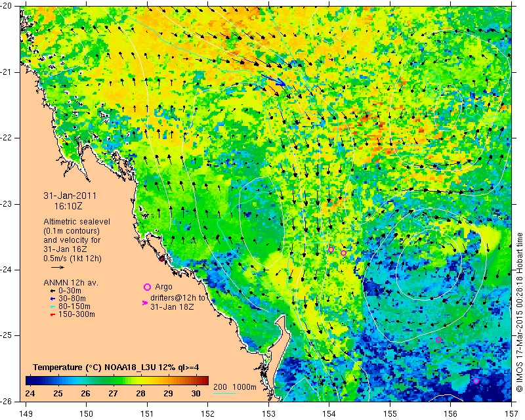Click the Argo float marker near 156.4E, 25.7S
Screen dimensions: 525x420
pos(476,381)
